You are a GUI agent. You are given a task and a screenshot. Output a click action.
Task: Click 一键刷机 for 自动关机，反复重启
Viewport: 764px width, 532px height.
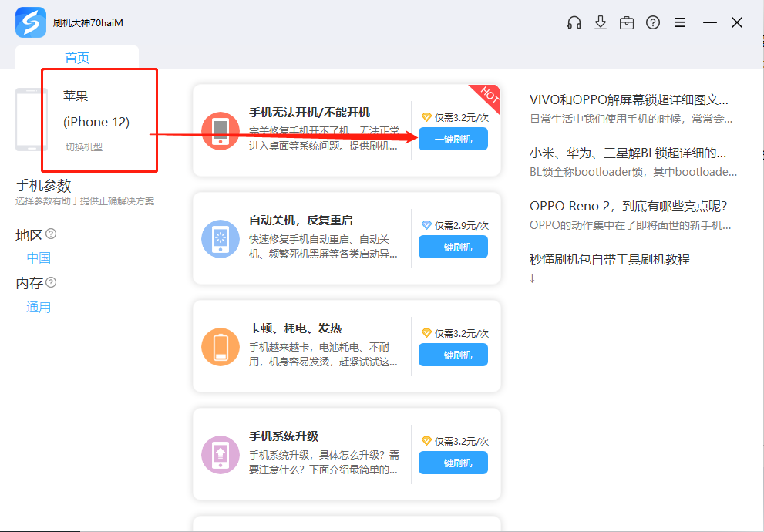[453, 247]
